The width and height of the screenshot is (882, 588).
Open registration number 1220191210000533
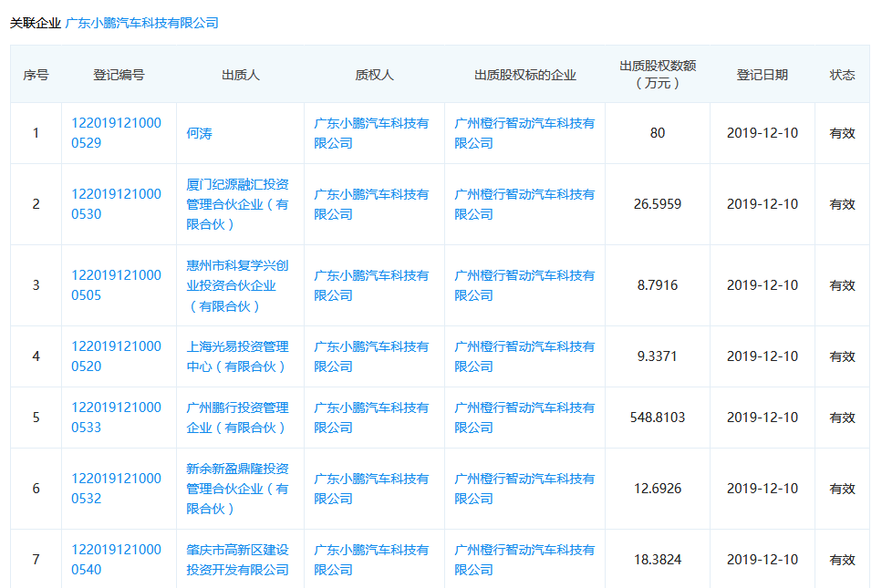coord(117,418)
